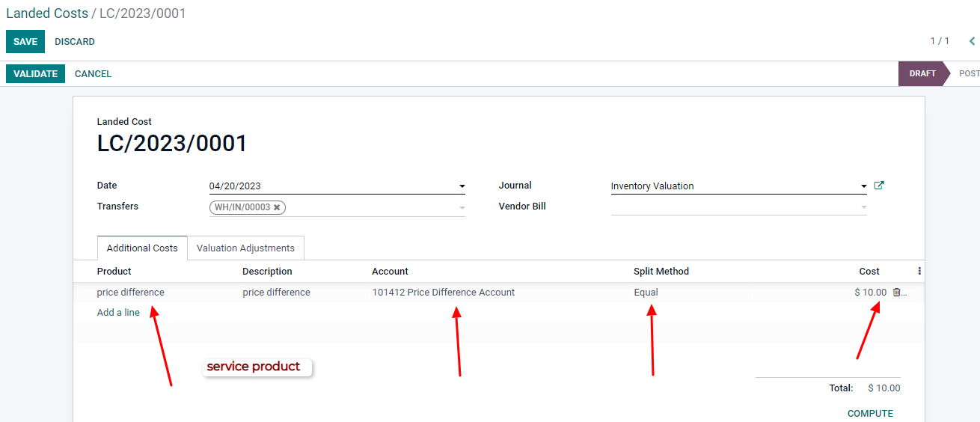Sort by Description column header

pos(267,271)
